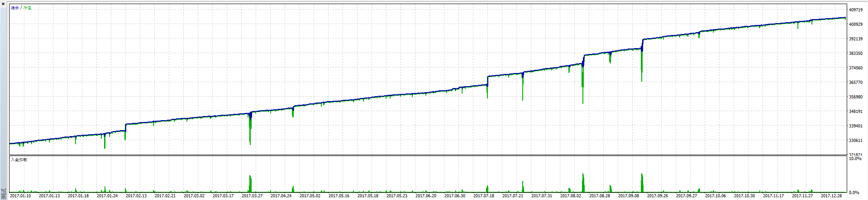868x200 pixels.
Task: Click the tall deposit load bar near 2017.09.08
Action: [x=642, y=182]
